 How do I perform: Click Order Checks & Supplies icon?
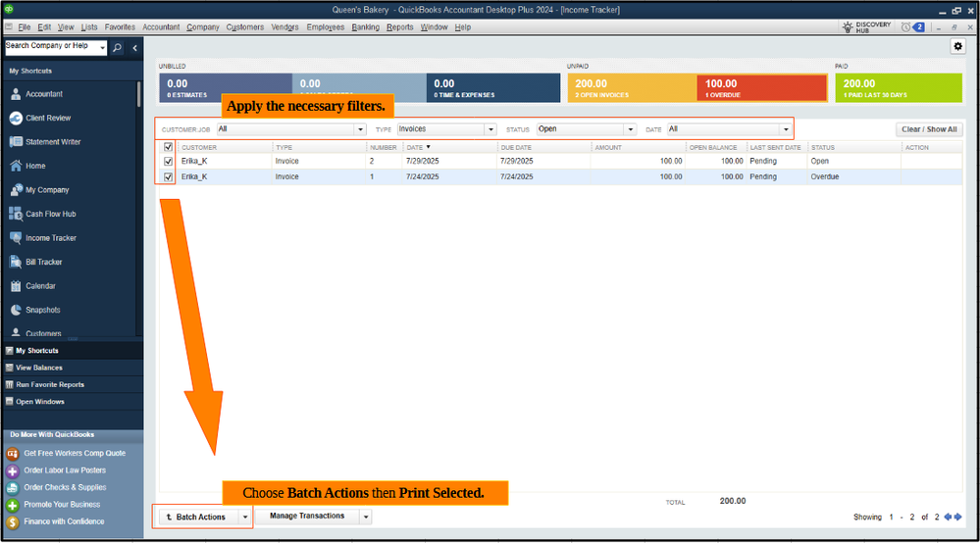(x=13, y=487)
